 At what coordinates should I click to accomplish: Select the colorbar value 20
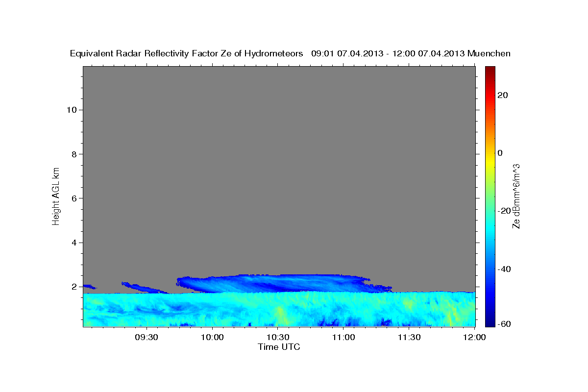pyautogui.click(x=503, y=95)
